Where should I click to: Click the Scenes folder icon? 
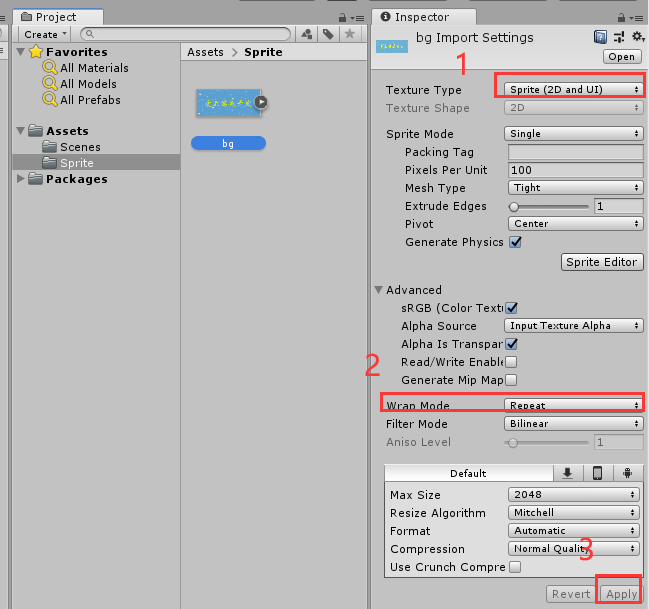point(49,147)
